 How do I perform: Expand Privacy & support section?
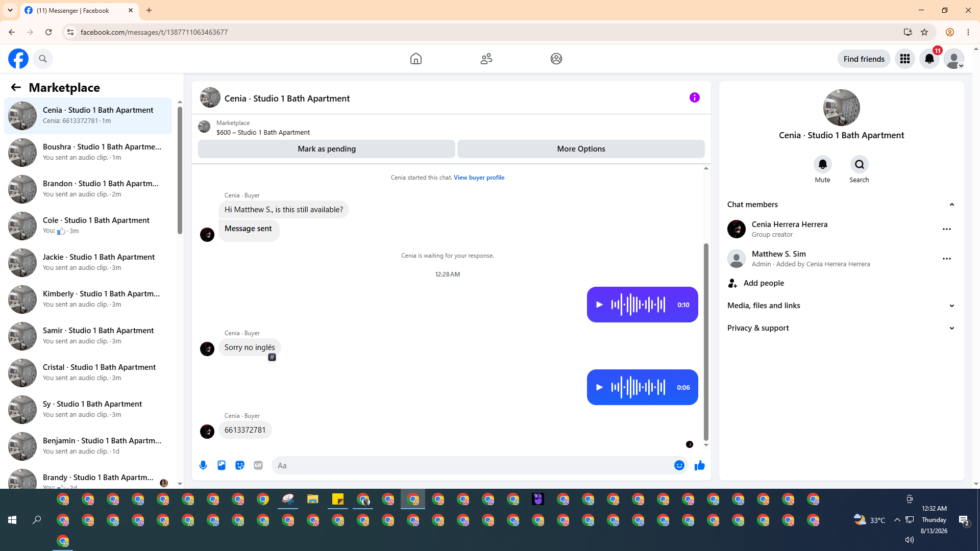[x=842, y=328]
